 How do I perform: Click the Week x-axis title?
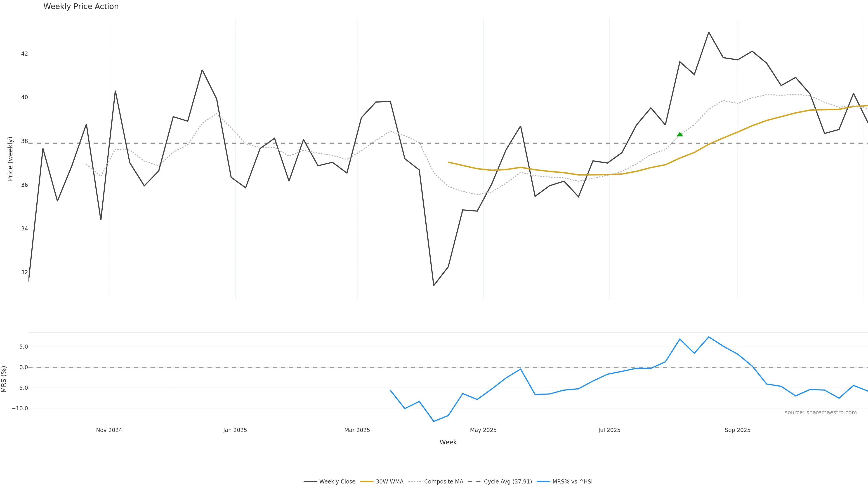coord(448,442)
